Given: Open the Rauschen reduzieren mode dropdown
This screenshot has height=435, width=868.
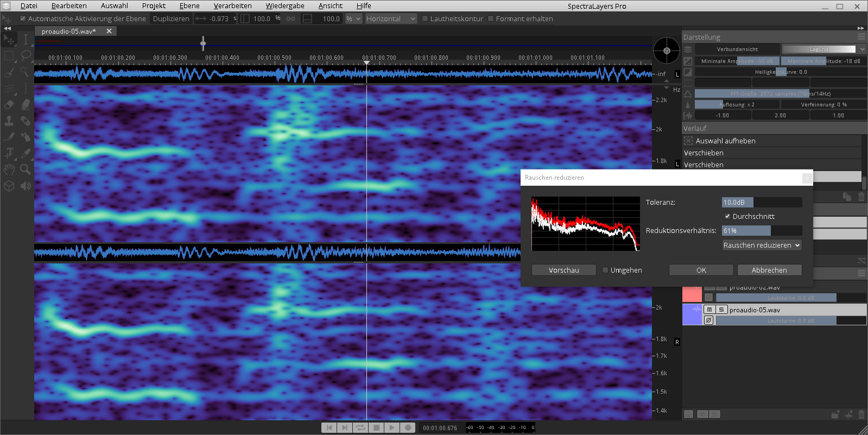Looking at the screenshot, I should click(762, 245).
